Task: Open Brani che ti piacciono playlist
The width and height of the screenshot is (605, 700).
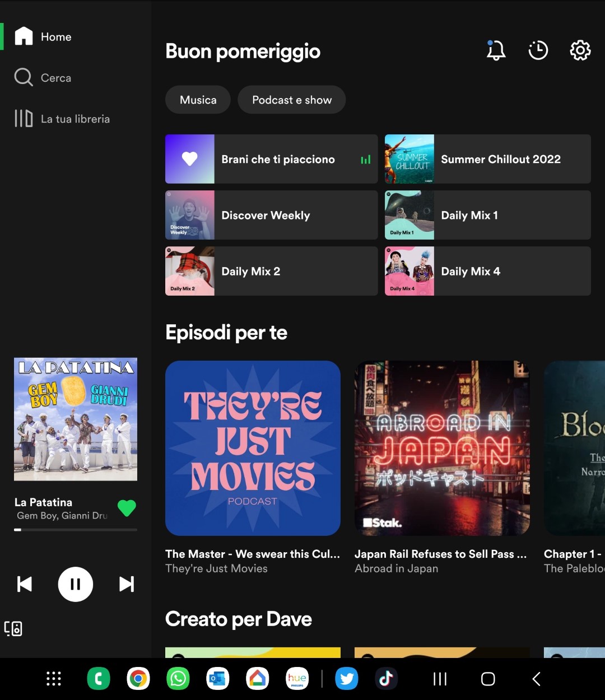Action: (271, 159)
